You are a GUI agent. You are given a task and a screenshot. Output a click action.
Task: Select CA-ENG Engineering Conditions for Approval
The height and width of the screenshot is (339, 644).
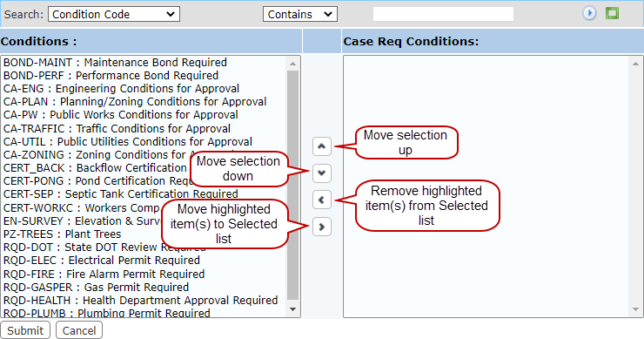[x=121, y=88]
